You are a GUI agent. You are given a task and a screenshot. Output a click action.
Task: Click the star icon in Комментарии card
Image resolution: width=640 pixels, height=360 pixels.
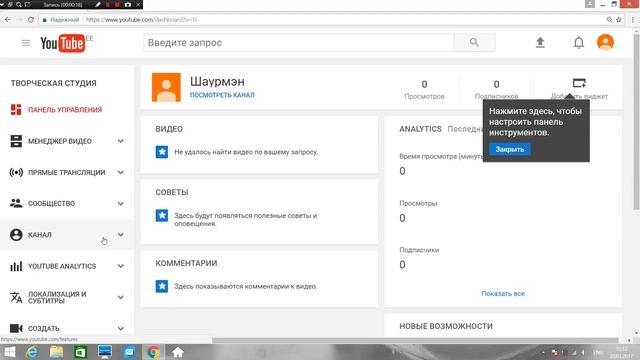click(162, 286)
